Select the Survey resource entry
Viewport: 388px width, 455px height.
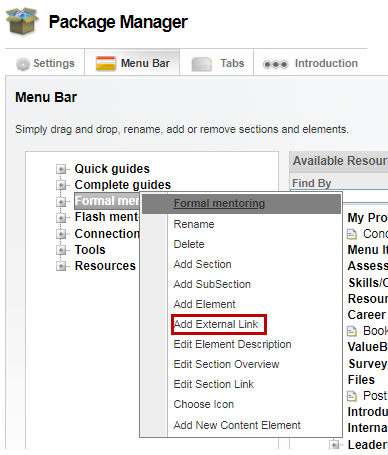368,364
